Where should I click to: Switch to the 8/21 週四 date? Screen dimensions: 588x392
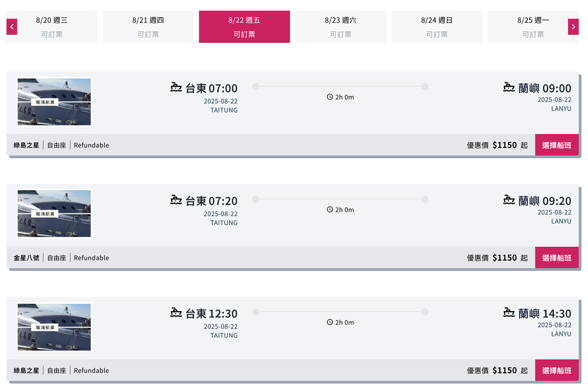point(148,27)
